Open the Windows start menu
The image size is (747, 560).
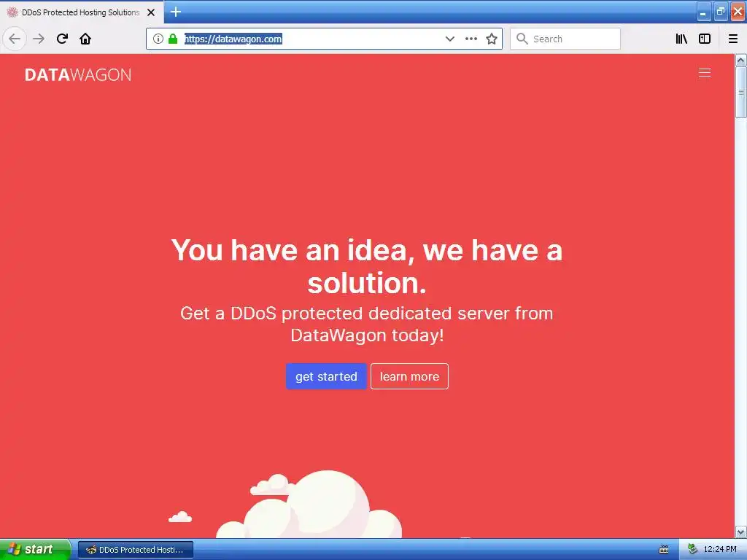[x=35, y=550]
